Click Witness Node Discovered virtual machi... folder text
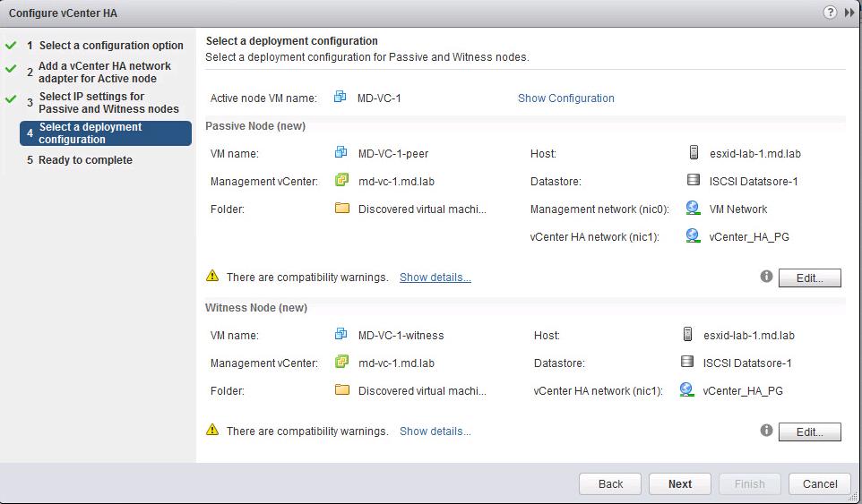This screenshot has height=504, width=862. point(422,391)
